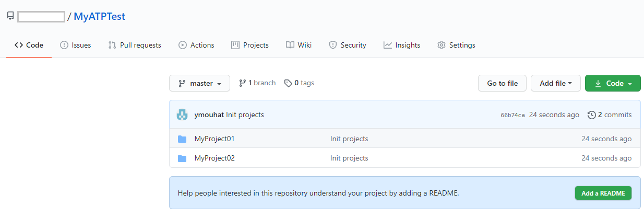Click the MyProject02 folder icon
Screen dimensions: 644x217
point(182,158)
